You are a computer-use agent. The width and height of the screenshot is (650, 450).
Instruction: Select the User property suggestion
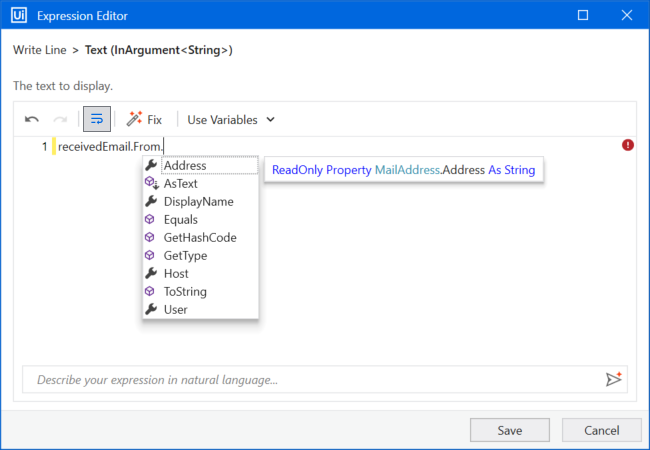coord(175,309)
